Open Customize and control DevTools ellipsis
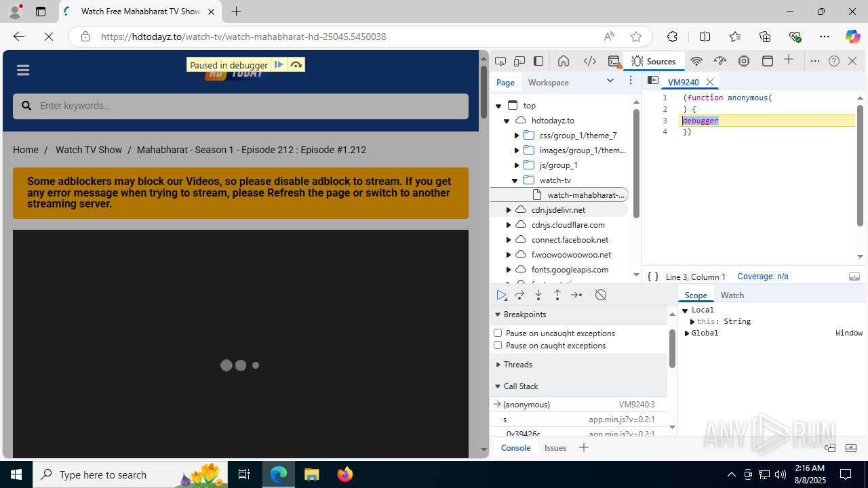 [815, 61]
